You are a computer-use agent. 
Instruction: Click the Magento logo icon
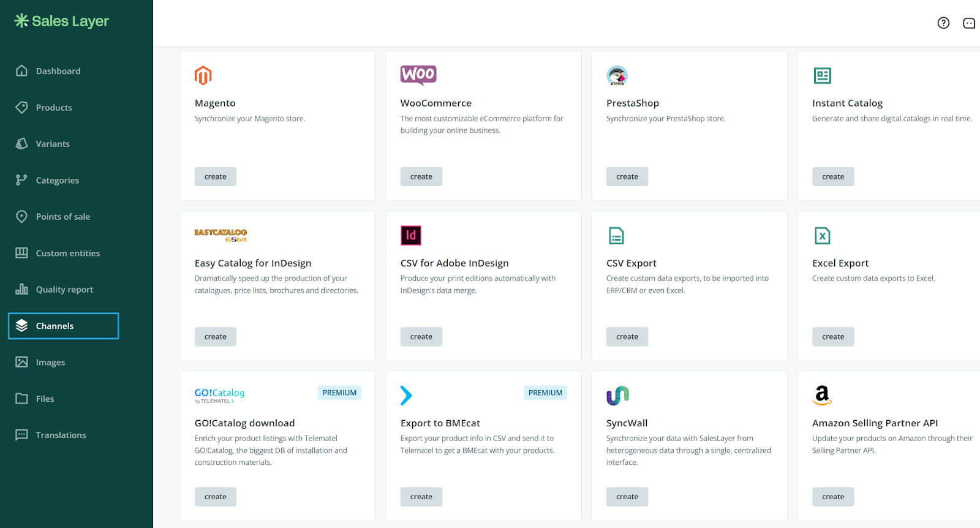coord(203,75)
